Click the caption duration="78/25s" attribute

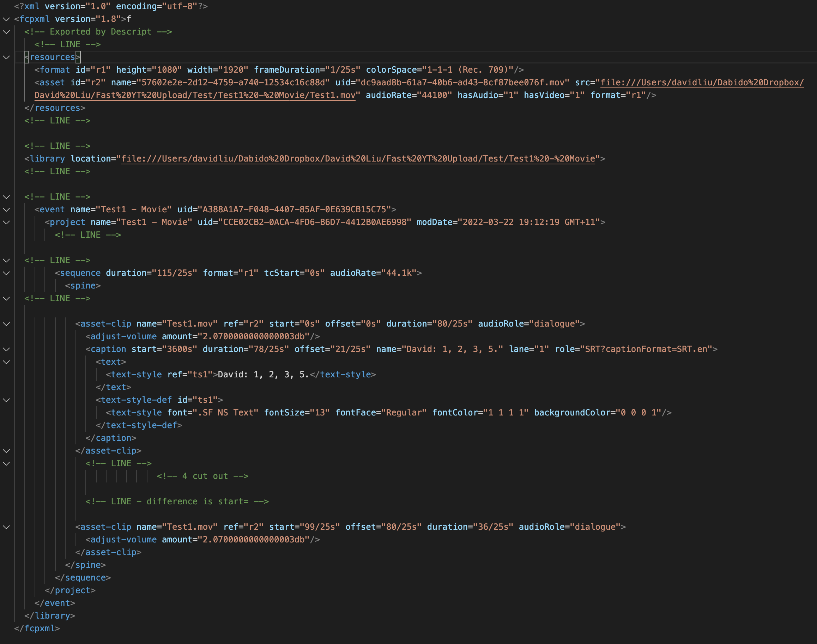pos(246,349)
